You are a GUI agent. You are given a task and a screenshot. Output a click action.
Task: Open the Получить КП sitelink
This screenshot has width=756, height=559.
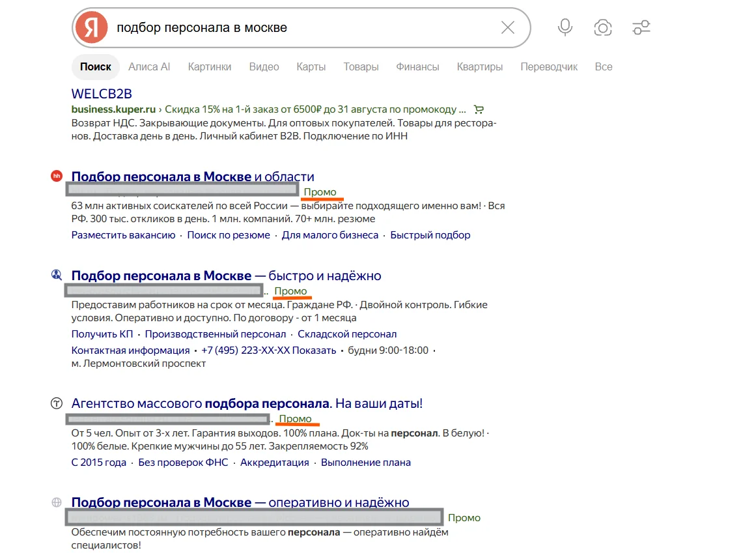(x=102, y=334)
